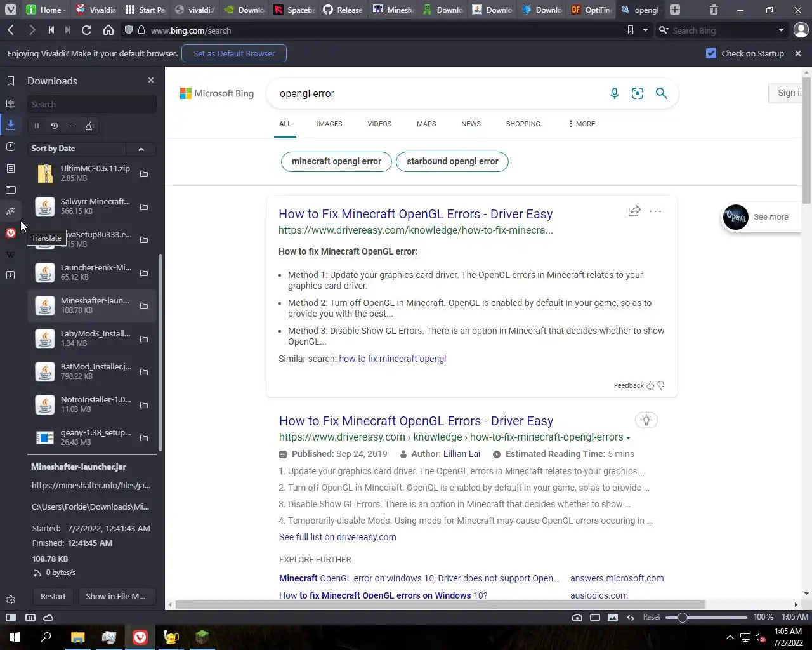Viewport: 812px width, 650px height.
Task: Click Show in File Manager button
Action: (x=115, y=596)
